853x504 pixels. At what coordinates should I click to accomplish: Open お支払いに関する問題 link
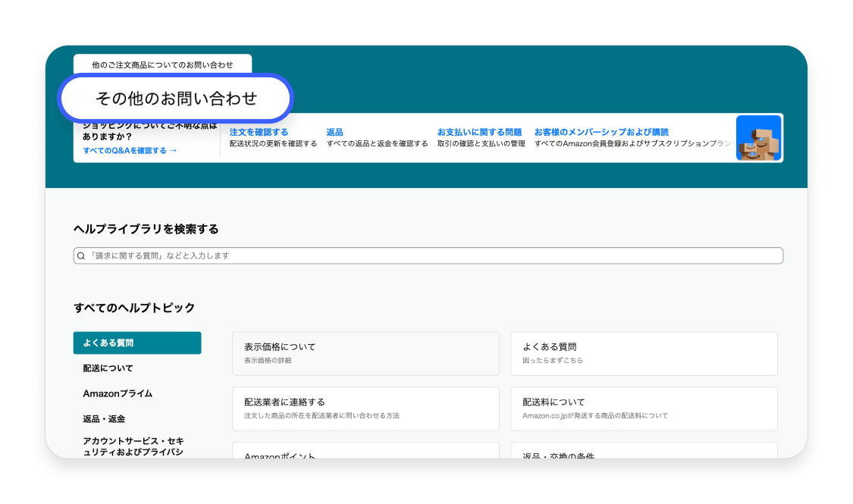click(479, 132)
